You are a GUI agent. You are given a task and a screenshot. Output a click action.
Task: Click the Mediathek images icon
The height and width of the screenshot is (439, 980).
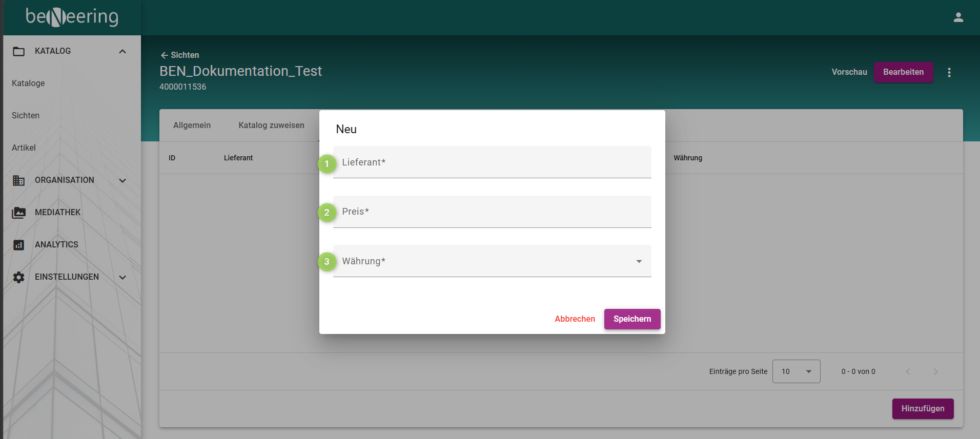tap(19, 213)
